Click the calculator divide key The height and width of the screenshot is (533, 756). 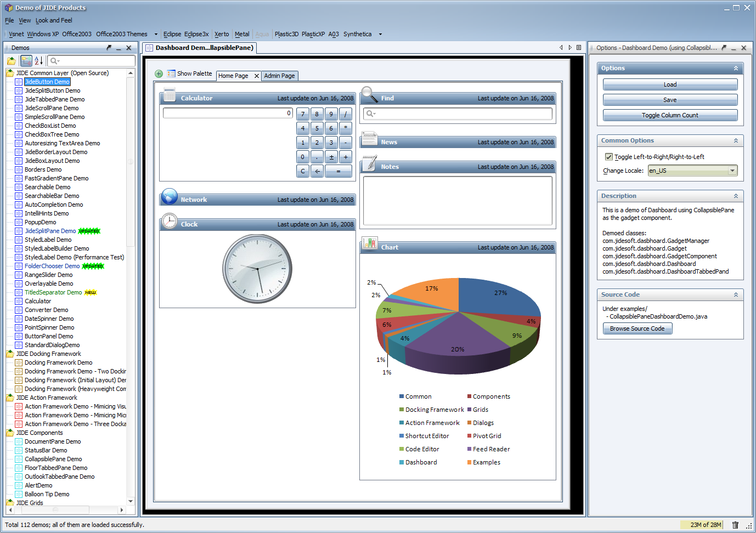pos(346,114)
